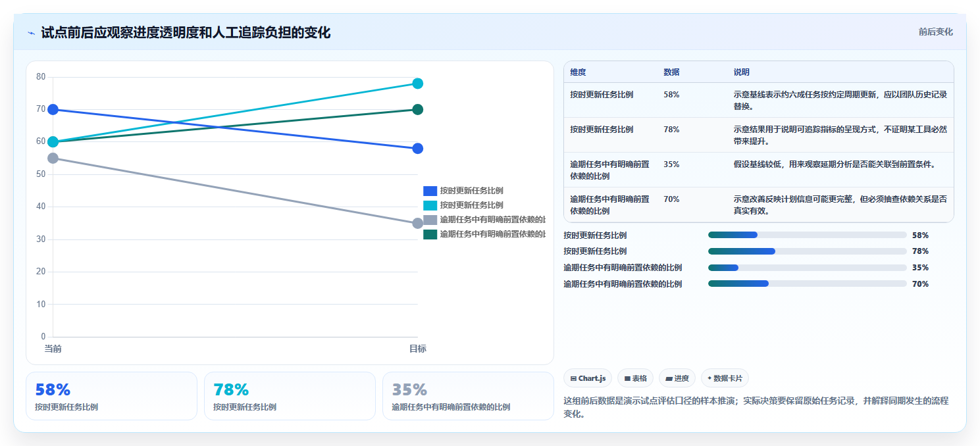
Task: Click the 逾期任务中有明确前置依赖的比例 table cell in the 70% row
Action: coord(609,205)
